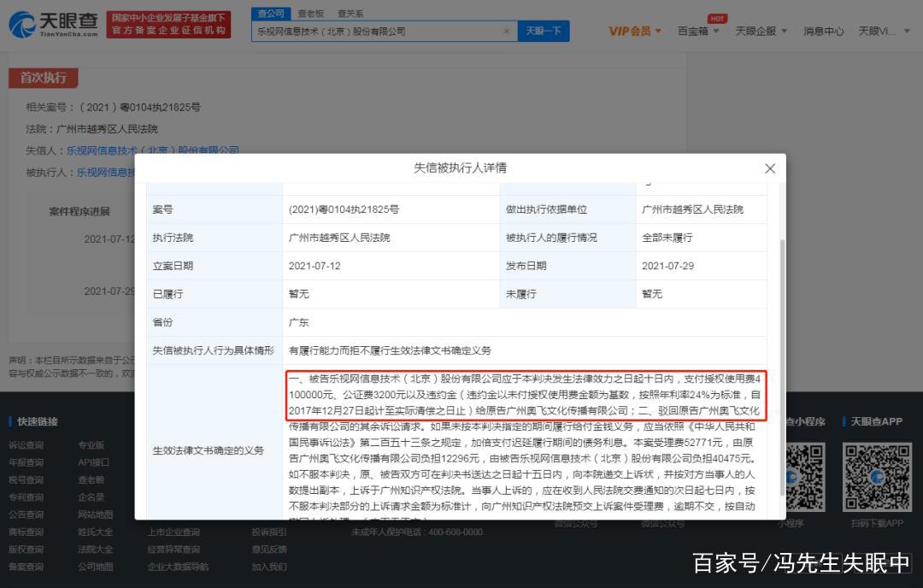
Task: Click the 天眼查APP QR code thumbnail
Action: tap(878, 477)
